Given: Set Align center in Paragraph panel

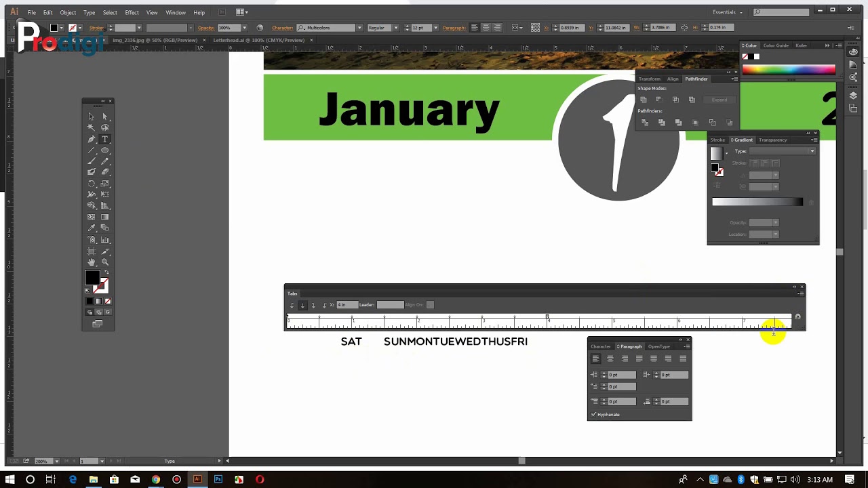Looking at the screenshot, I should point(610,359).
